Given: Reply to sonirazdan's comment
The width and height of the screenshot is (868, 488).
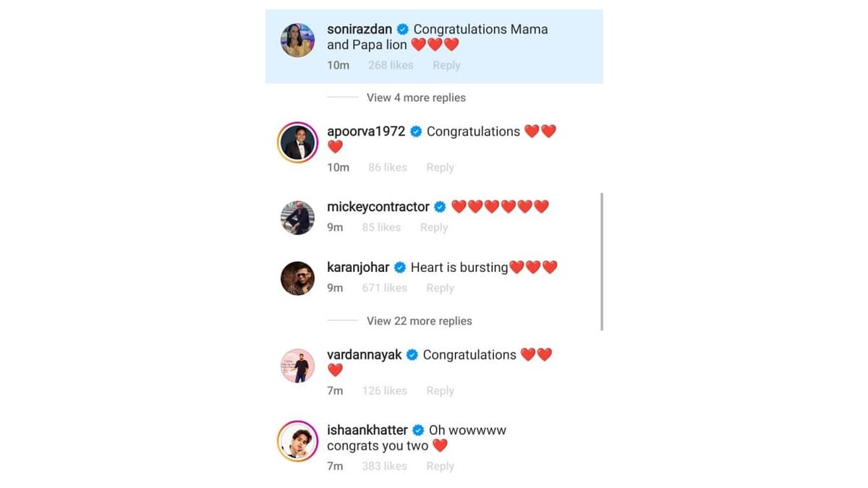Looking at the screenshot, I should coord(446,65).
